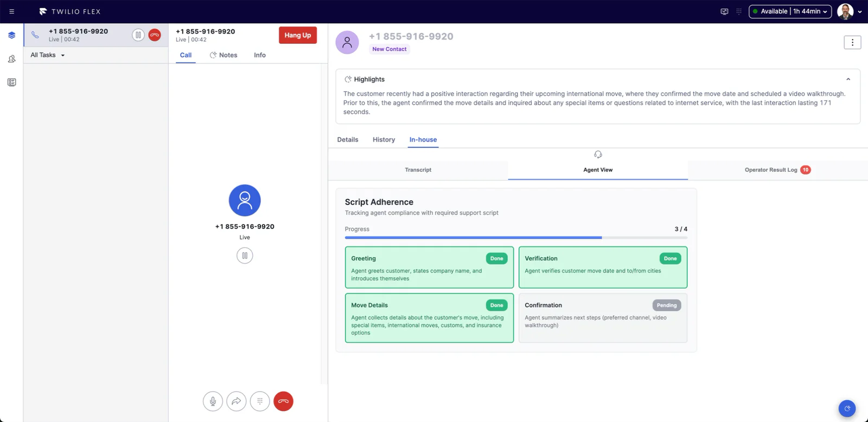Click the contact number heading +1 855-916-9920
This screenshot has height=422, width=868.
click(411, 36)
